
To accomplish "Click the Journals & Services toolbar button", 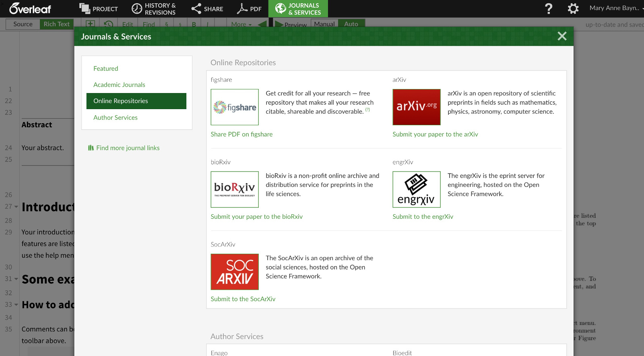I will coord(298,8).
